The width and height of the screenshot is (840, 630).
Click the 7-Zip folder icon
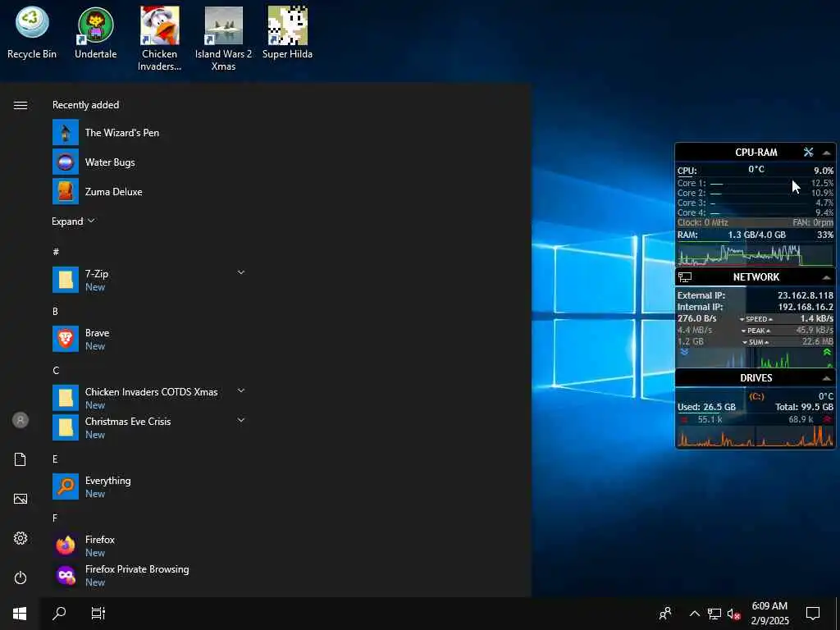66,281
